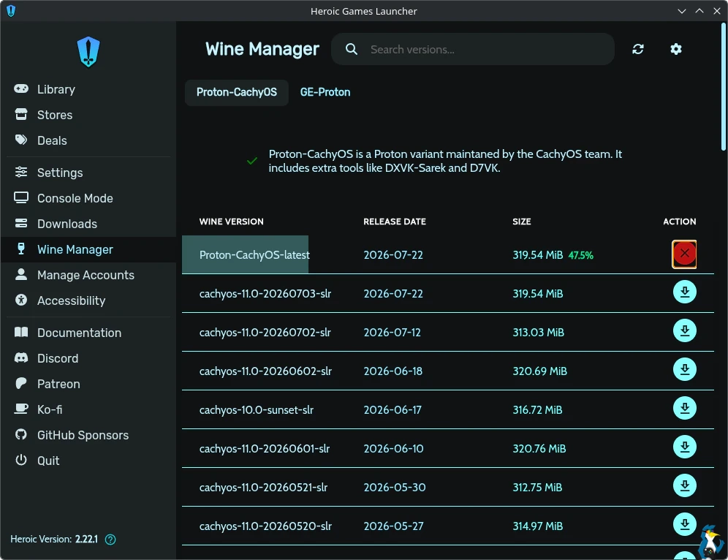
Task: Cancel the Proton-CachyOS-latest download
Action: pyautogui.click(x=684, y=254)
